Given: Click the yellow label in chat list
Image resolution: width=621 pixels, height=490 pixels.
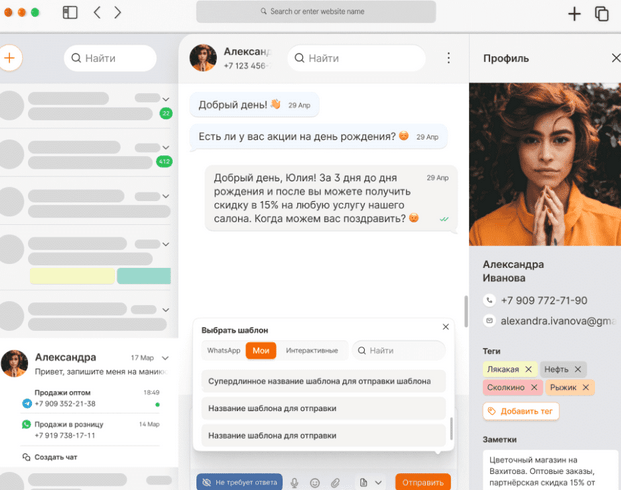Looking at the screenshot, I should point(72,276).
